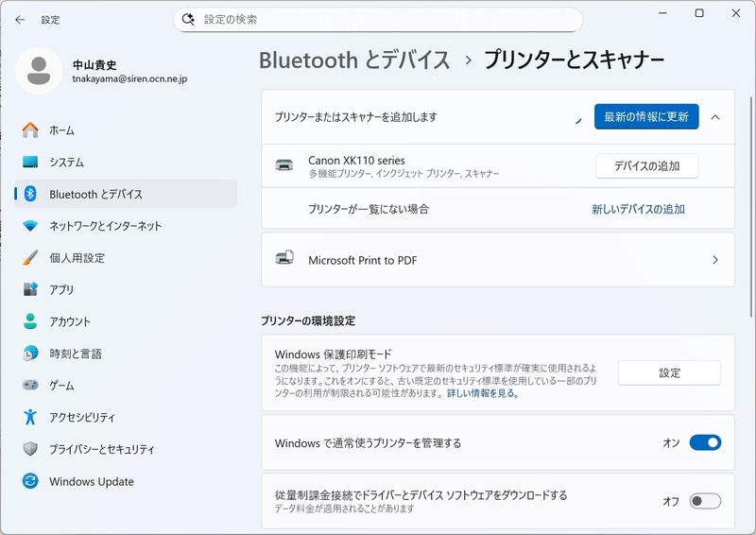Click 設定 button for Windows 保護印刷モード
This screenshot has width=756, height=535.
tap(669, 372)
